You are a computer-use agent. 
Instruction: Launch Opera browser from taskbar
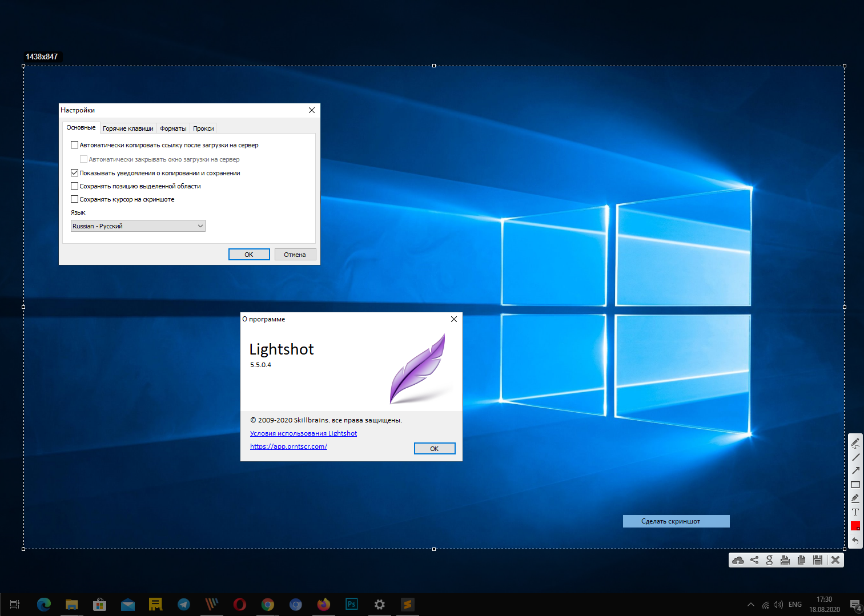240,604
